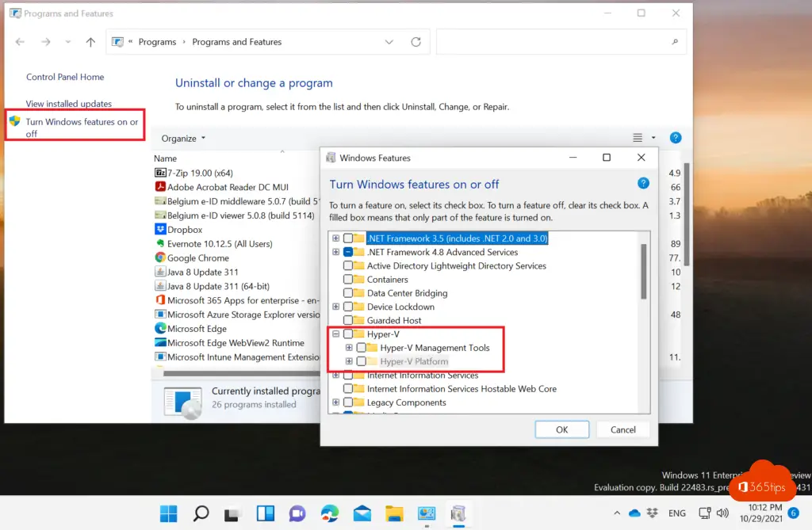Click Programs in the breadcrumb path

pos(157,42)
